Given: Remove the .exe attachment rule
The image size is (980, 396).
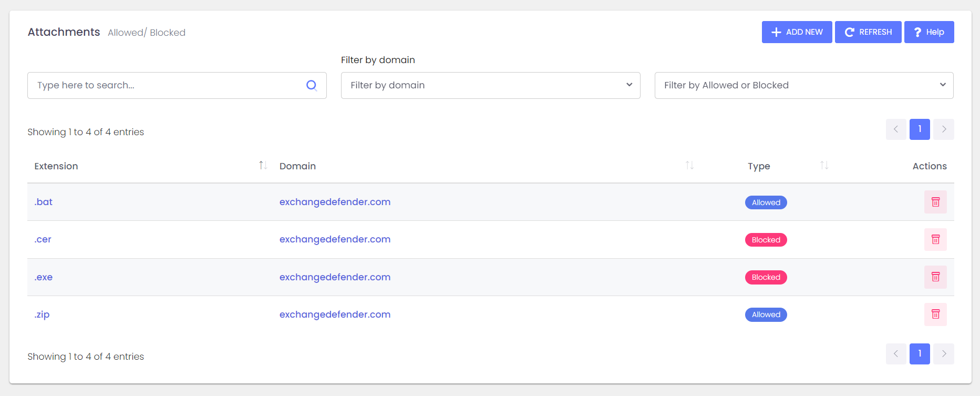Looking at the screenshot, I should click(935, 277).
